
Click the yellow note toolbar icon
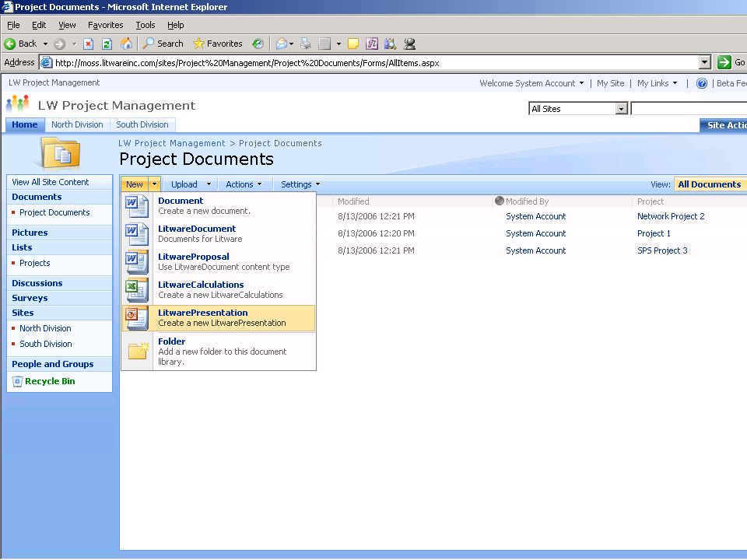(353, 44)
